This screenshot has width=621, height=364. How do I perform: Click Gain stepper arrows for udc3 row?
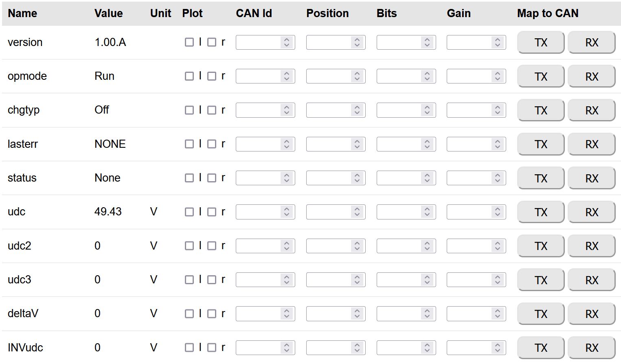[497, 280]
